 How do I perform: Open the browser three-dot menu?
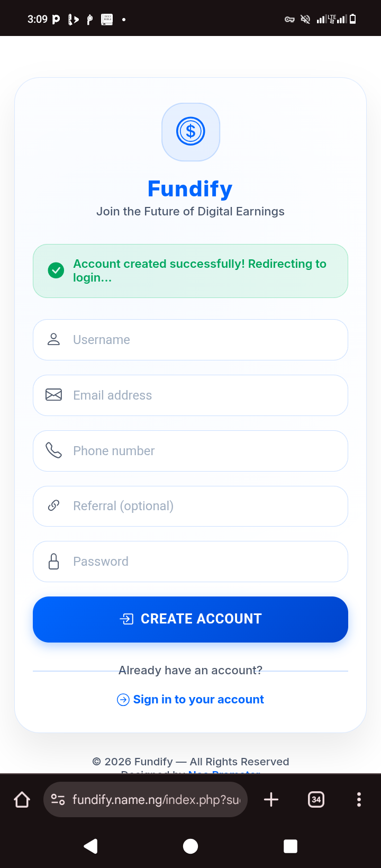point(359,799)
